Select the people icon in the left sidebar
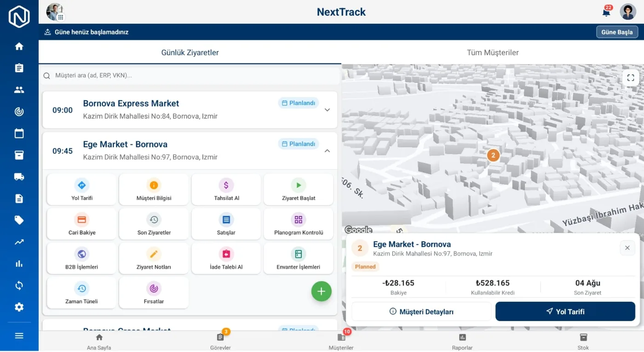This screenshot has height=352, width=644. 19,90
